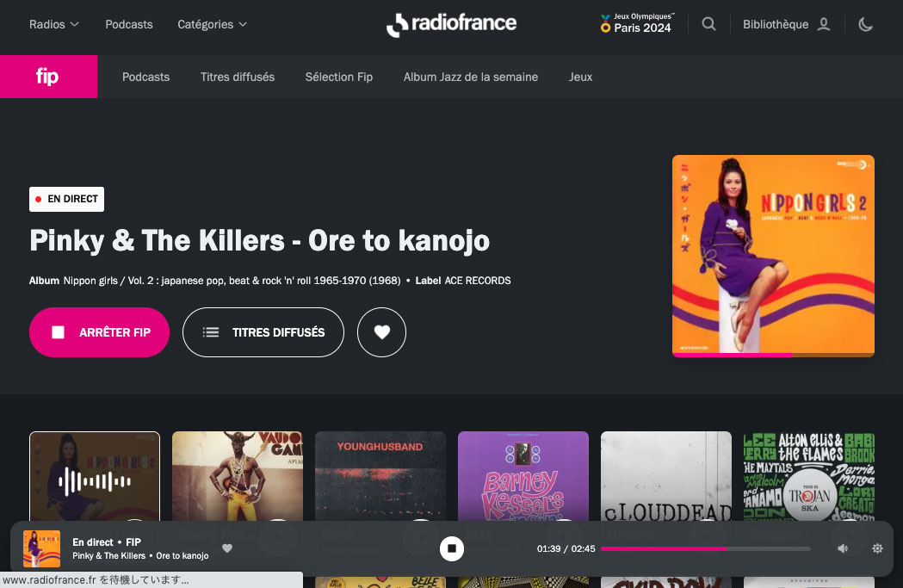Click the Radio France logo
The width and height of the screenshot is (903, 588).
(451, 24)
